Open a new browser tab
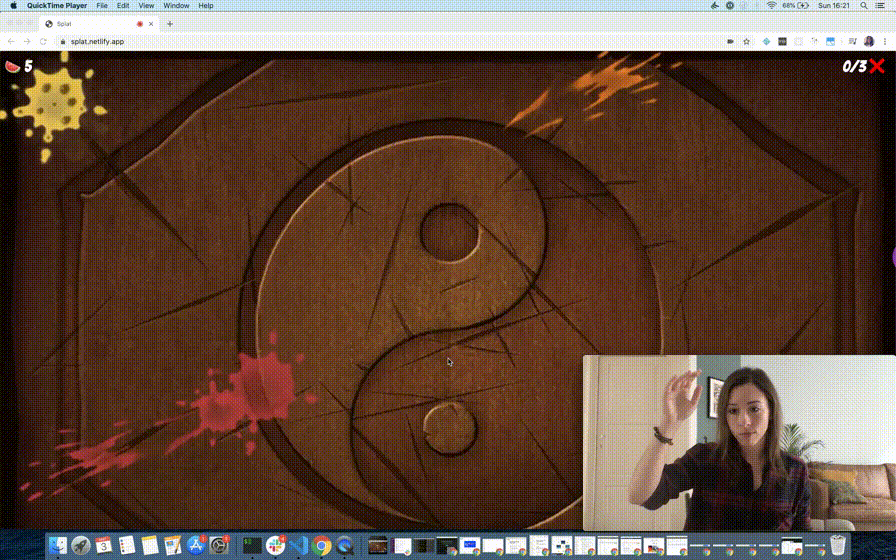The image size is (896, 560). (x=170, y=24)
